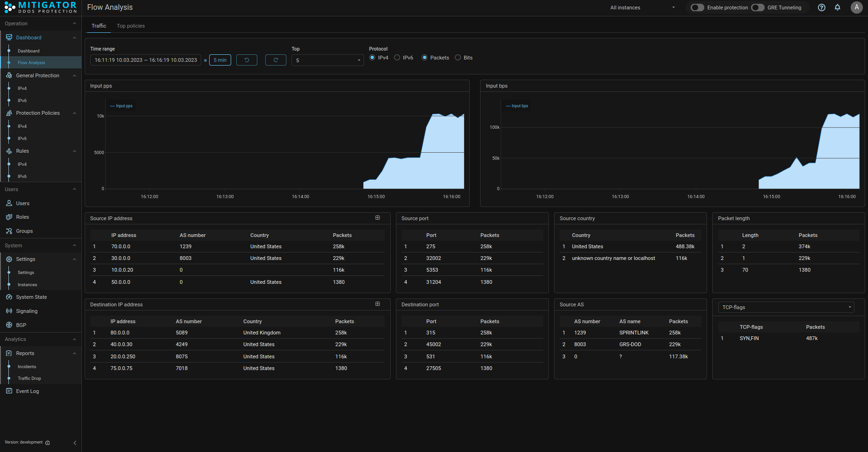Click the refresh time range icon button
This screenshot has height=452, width=868.
(x=276, y=60)
